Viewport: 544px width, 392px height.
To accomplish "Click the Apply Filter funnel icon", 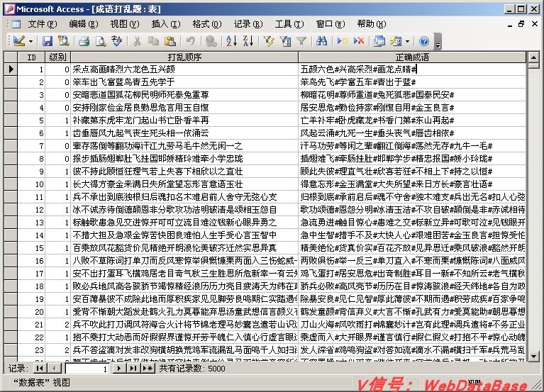I will (301, 41).
